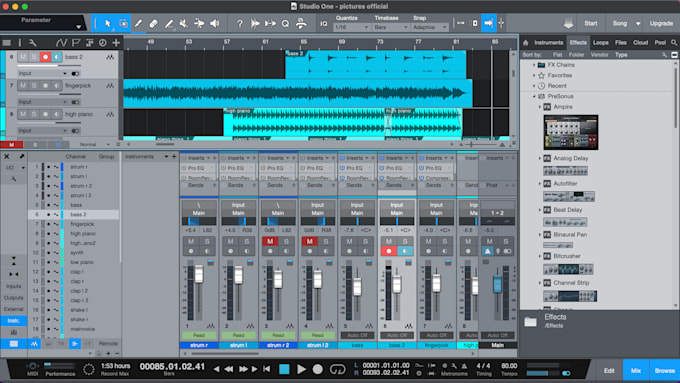Close the mixer with the X icon
Screen dimensions: 680x383
click(x=7, y=156)
